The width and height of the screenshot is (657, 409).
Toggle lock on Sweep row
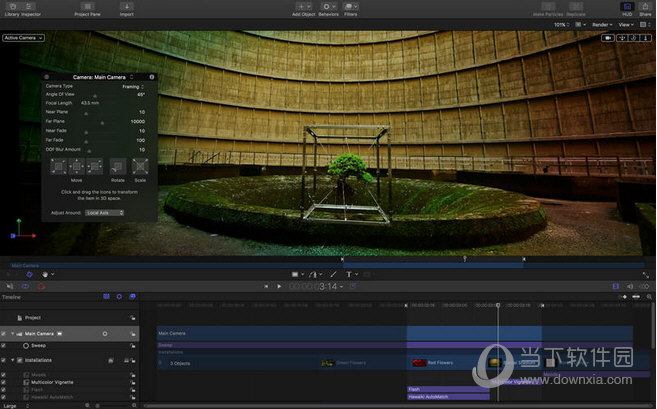tap(132, 346)
